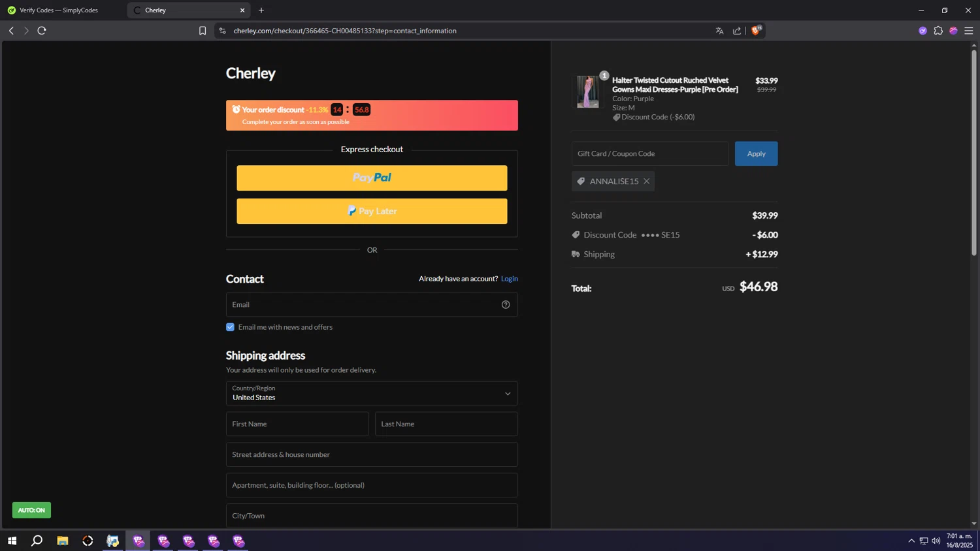This screenshot has width=980, height=551.
Task: Click the browser forward arrow
Action: click(x=26, y=31)
